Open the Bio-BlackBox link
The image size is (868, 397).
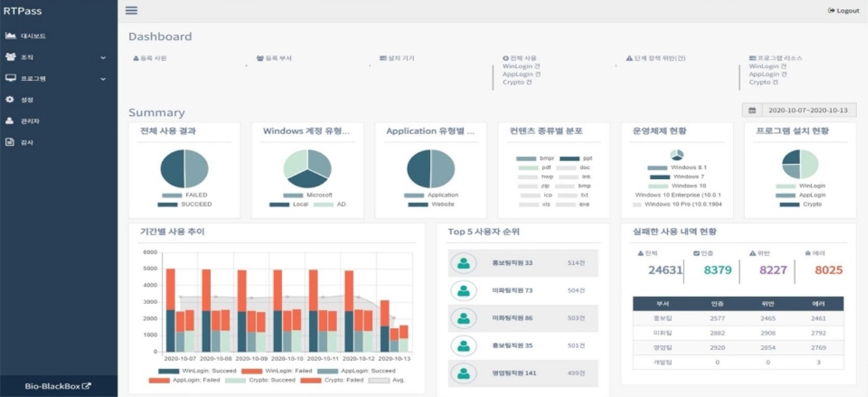pyautogui.click(x=58, y=387)
